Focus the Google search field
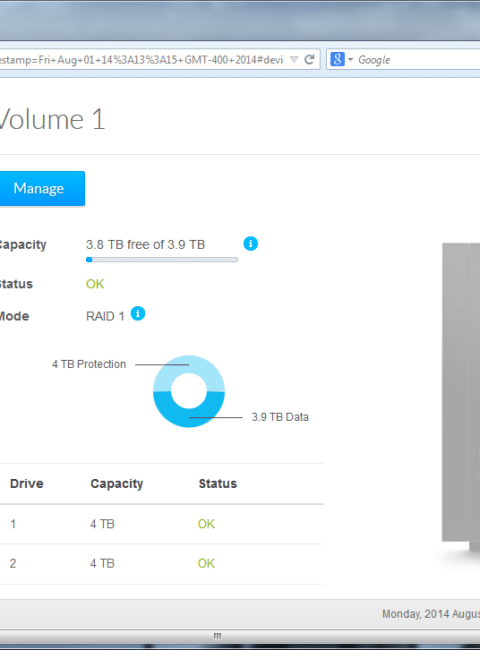Screen dimensions: 480x650 tap(418, 60)
